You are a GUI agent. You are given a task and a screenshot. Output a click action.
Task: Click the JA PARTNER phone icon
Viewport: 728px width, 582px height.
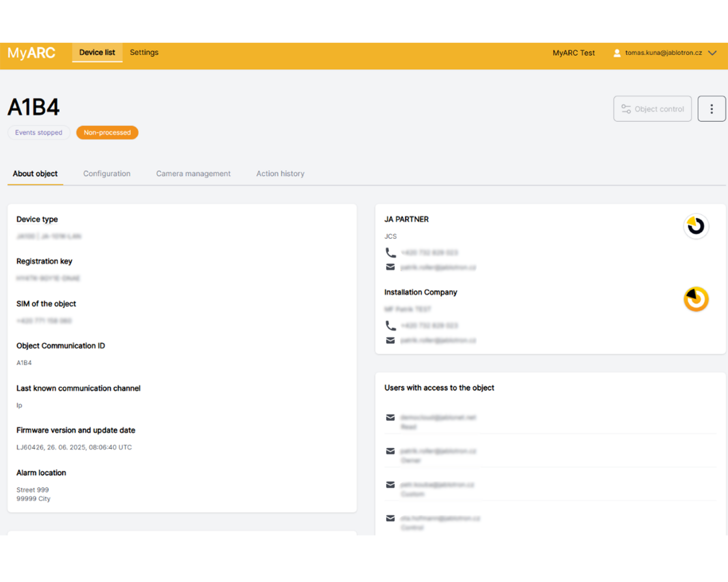pos(390,252)
